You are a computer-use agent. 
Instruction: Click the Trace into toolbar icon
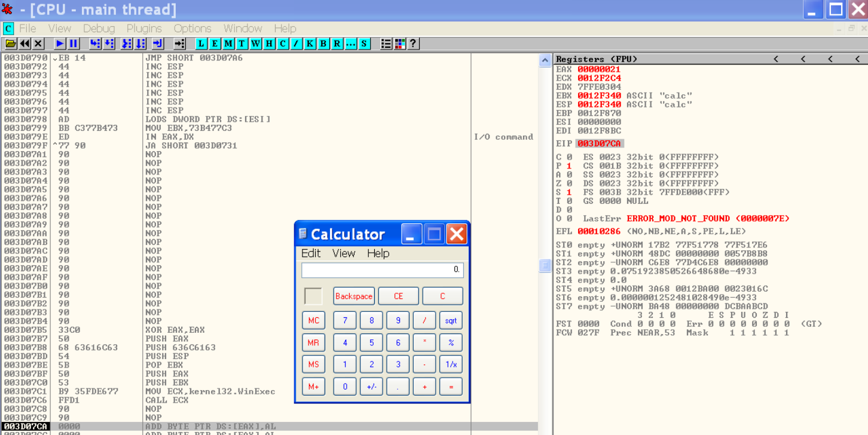pos(127,44)
